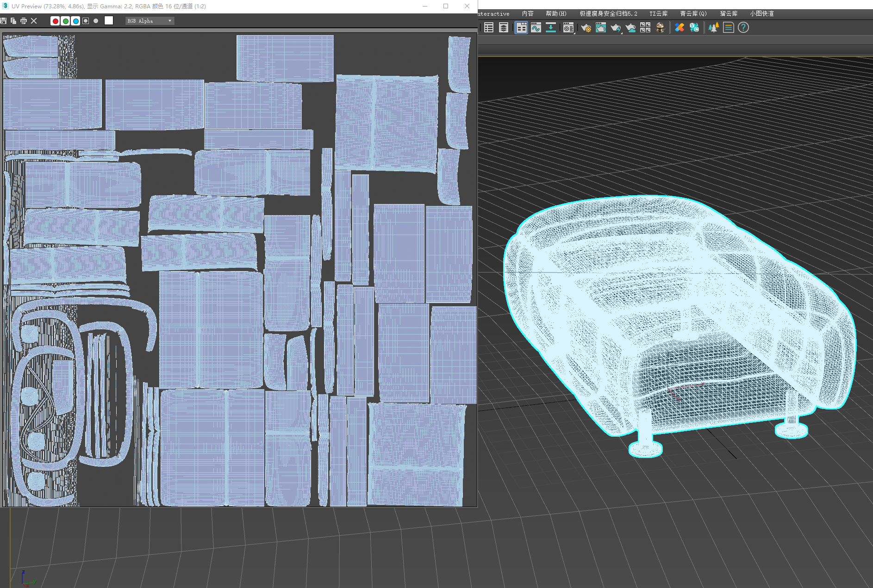The height and width of the screenshot is (588, 873).
Task: Open the Curve Editor icon
Action: [x=536, y=28]
